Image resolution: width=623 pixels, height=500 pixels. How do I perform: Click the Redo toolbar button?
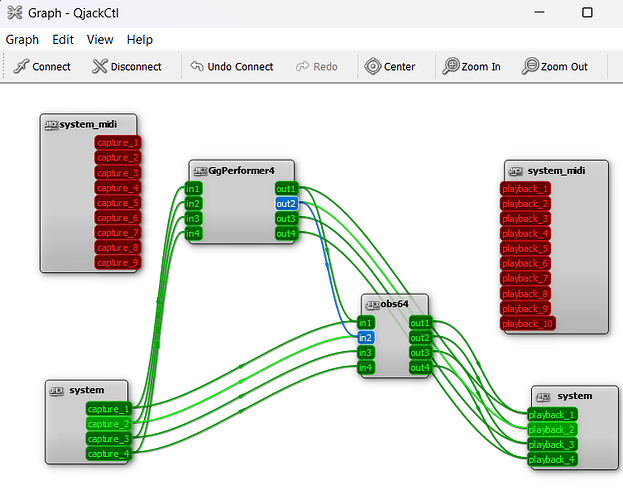[x=317, y=66]
